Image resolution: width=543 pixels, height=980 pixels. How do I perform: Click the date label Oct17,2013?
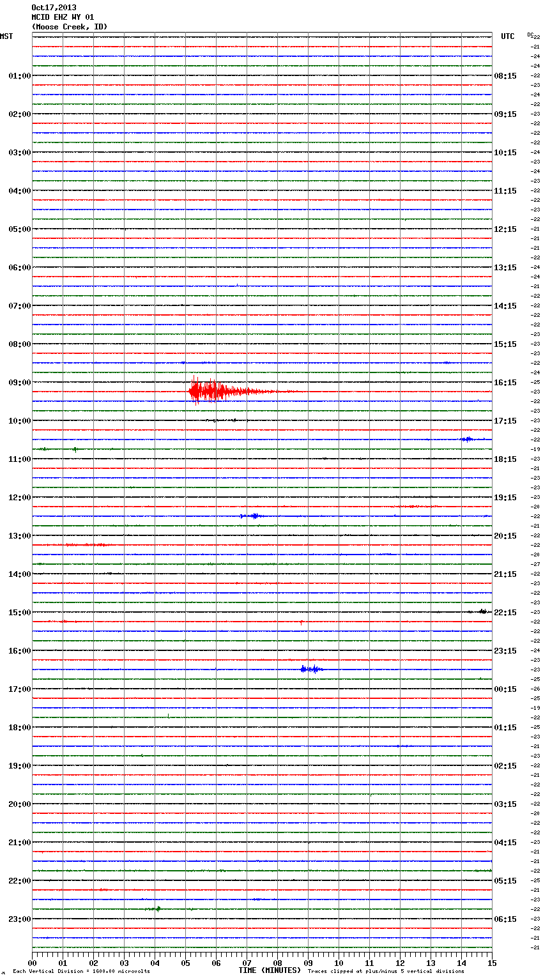(54, 8)
